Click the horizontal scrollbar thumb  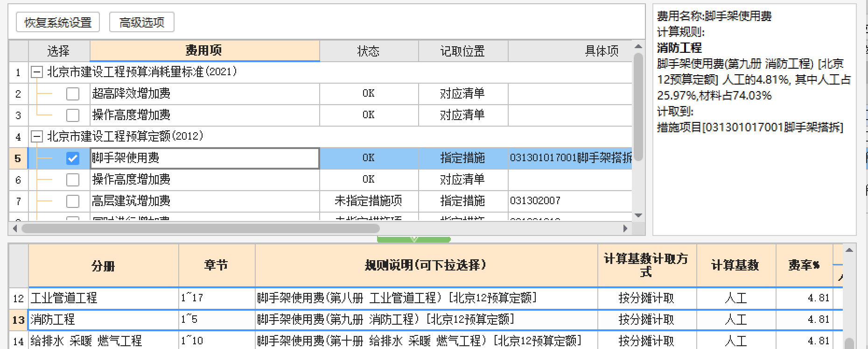point(201,228)
